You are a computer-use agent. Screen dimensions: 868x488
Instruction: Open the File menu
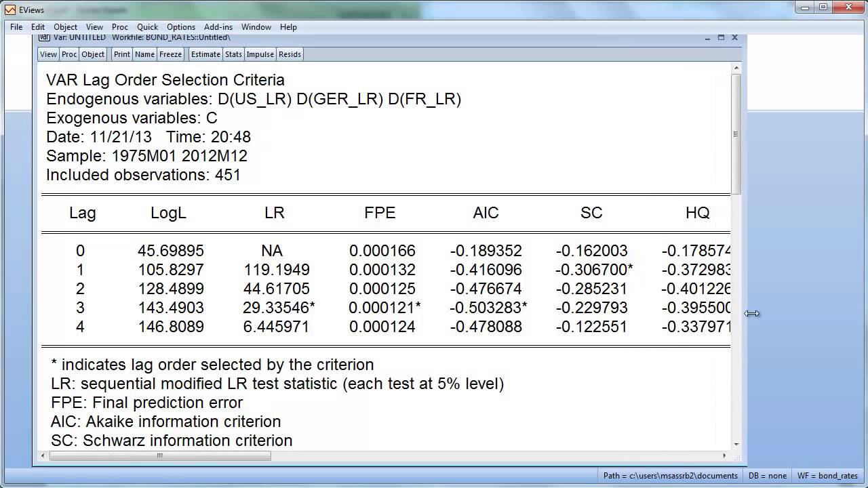tap(16, 27)
